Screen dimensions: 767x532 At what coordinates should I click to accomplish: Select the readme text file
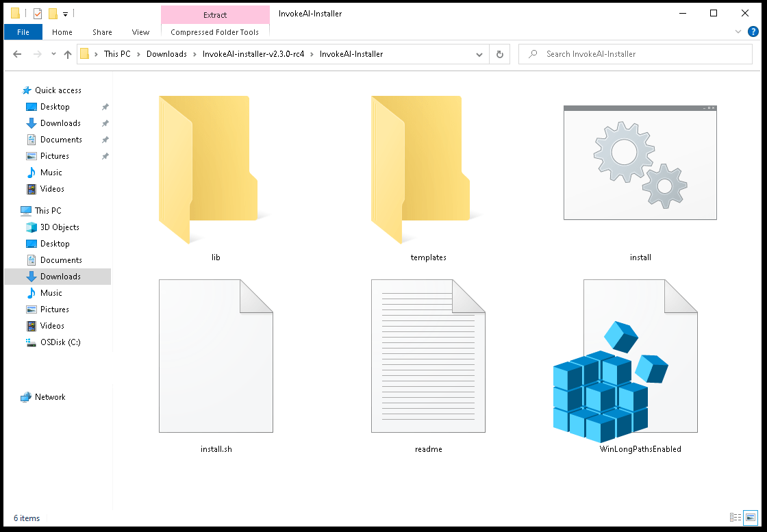tap(428, 356)
